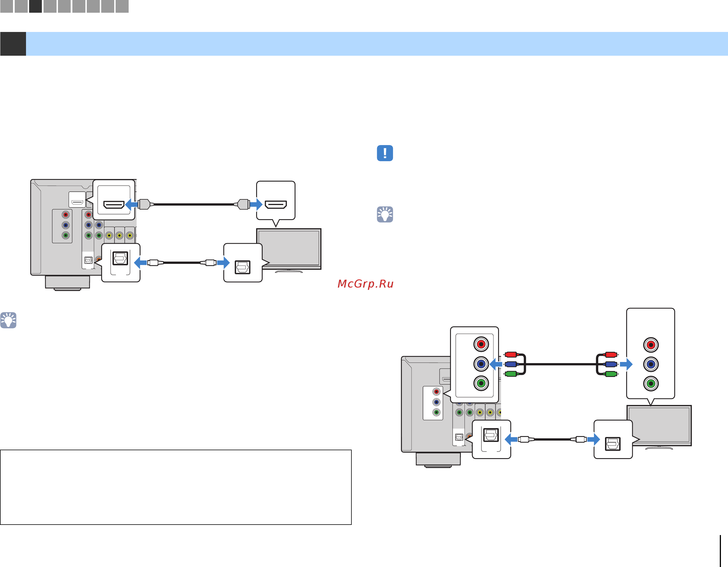Click the light blue header banner
Viewport: 728px width, 567px height.
(x=377, y=44)
